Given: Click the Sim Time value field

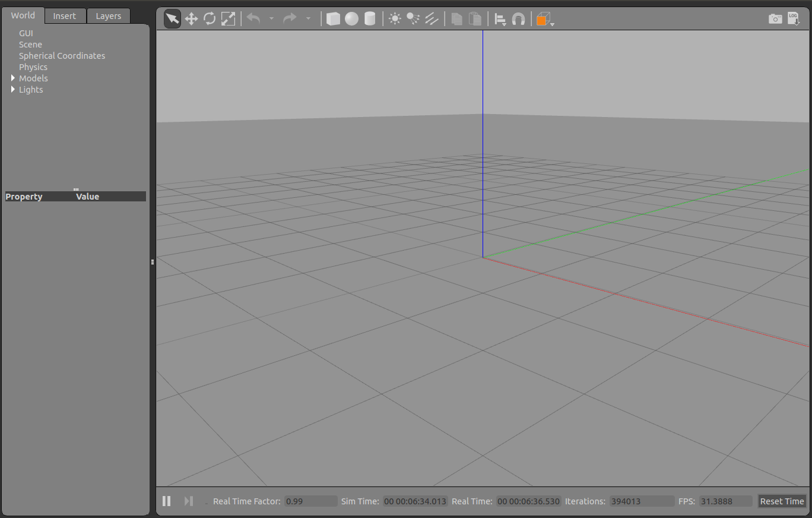Looking at the screenshot, I should (x=415, y=501).
